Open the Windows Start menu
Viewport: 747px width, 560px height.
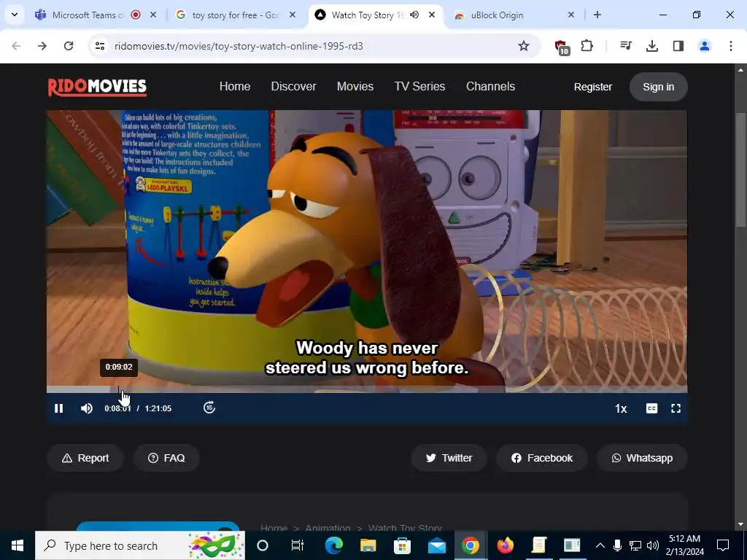[x=18, y=545]
